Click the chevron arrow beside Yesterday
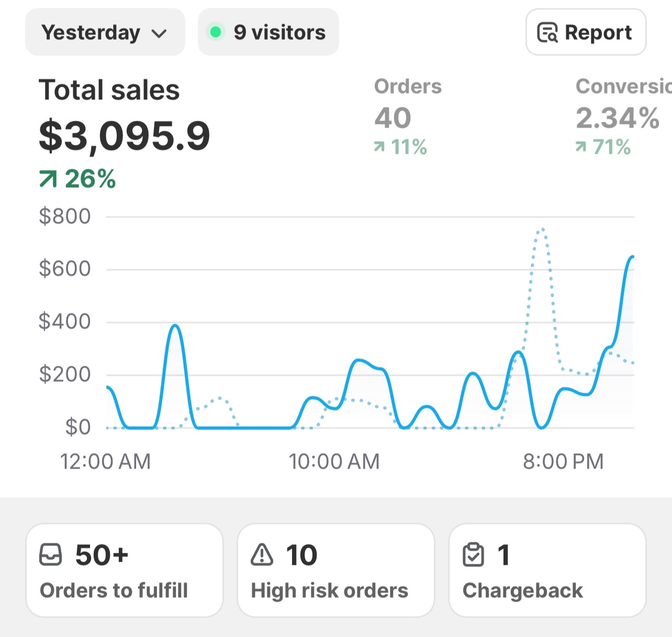The height and width of the screenshot is (637, 672). click(x=159, y=34)
